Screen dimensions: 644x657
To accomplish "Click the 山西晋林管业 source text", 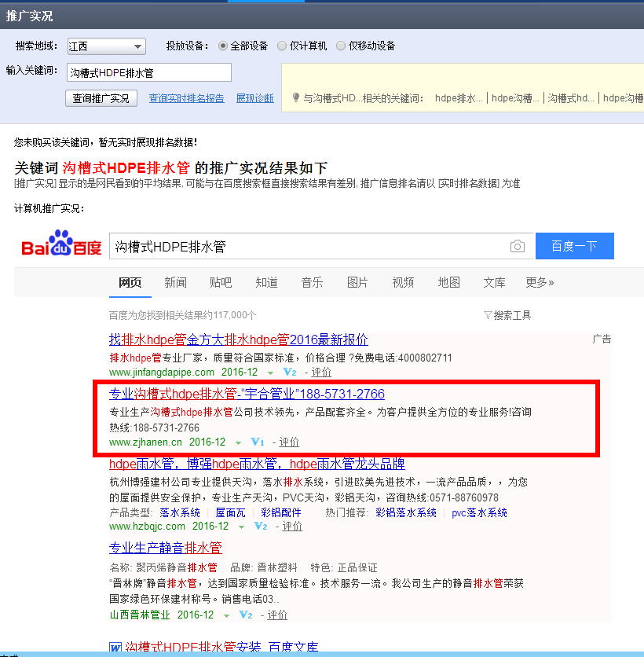I will (140, 615).
